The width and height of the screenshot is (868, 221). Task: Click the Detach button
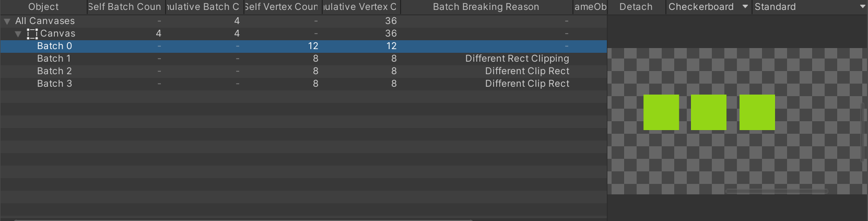pos(636,7)
